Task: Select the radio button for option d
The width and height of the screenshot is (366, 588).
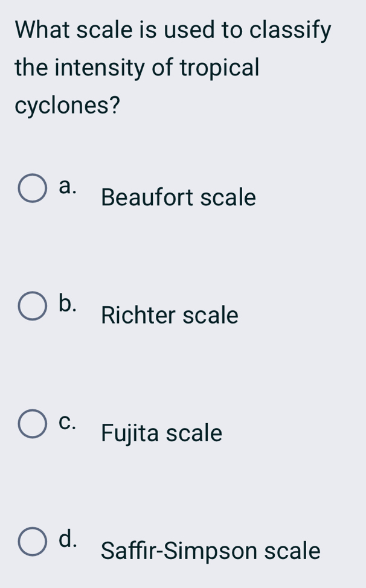Action: (x=33, y=542)
